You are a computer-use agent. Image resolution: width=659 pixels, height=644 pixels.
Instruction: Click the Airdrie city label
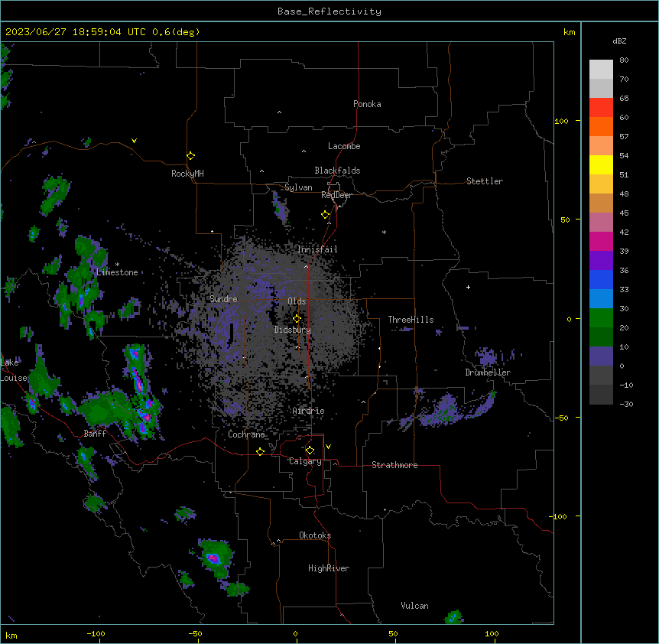pos(309,411)
